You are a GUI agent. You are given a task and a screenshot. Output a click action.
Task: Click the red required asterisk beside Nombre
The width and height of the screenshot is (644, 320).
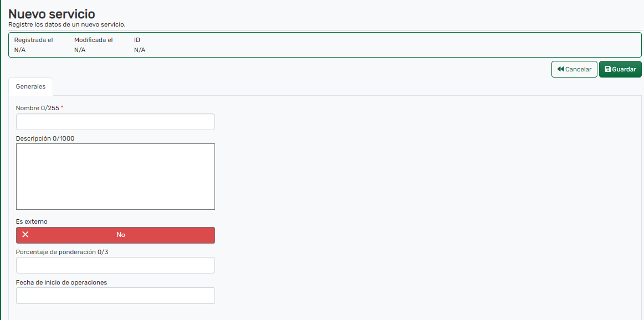pos(62,107)
